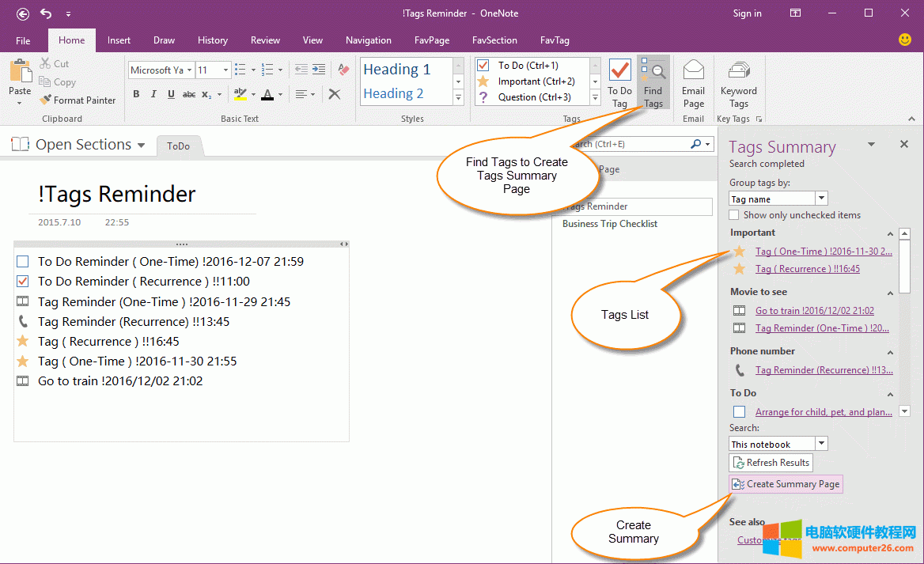924x564 pixels.
Task: Select the Format Painter tool
Action: [x=78, y=100]
